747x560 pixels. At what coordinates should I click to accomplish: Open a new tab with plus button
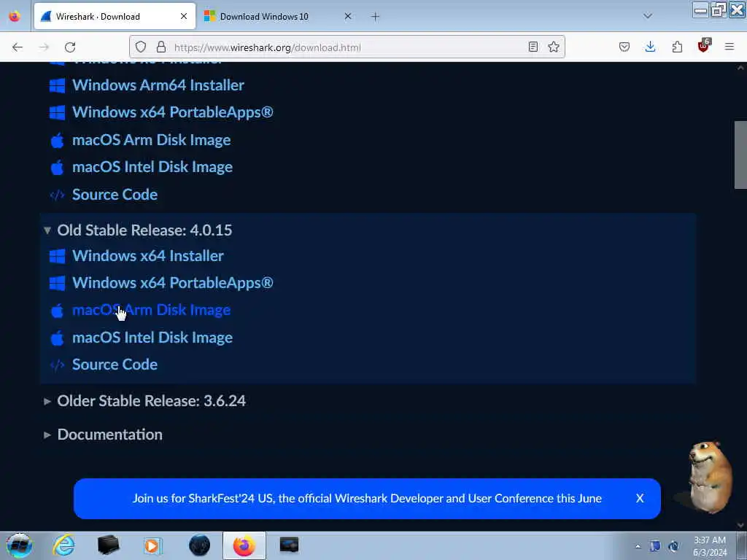(x=376, y=17)
